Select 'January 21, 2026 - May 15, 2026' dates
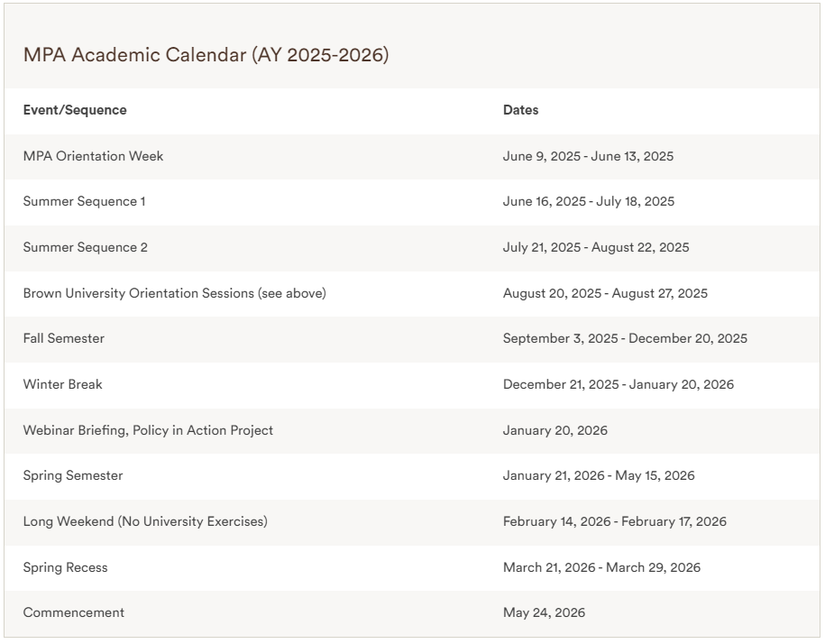Viewport: 825px width, 644px height. click(x=598, y=475)
